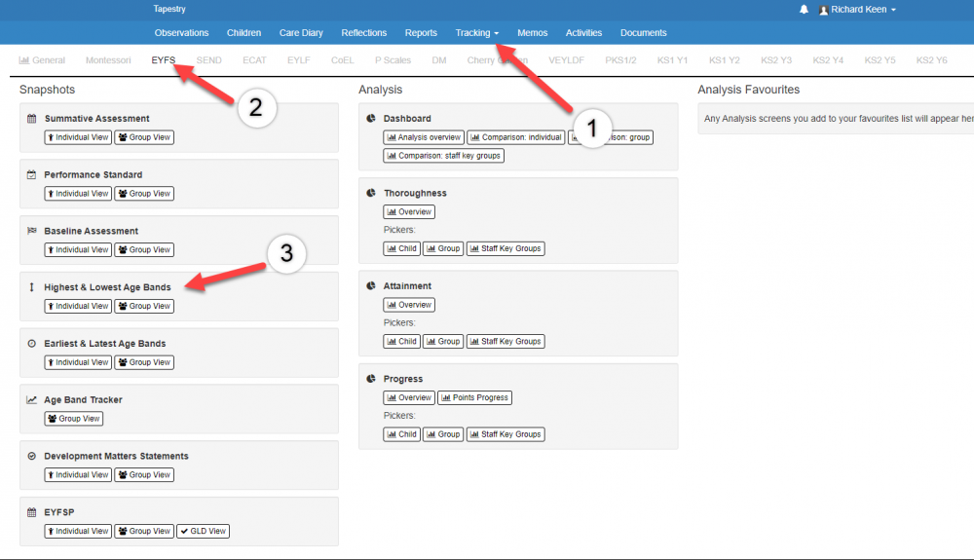Go to the Children section
The image size is (974, 560).
(243, 33)
